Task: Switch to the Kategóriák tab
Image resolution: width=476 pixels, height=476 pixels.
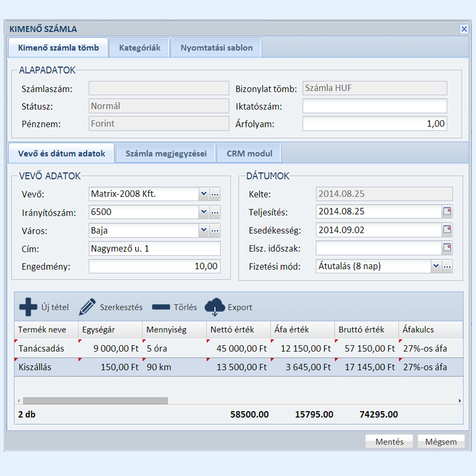Action: [139, 48]
